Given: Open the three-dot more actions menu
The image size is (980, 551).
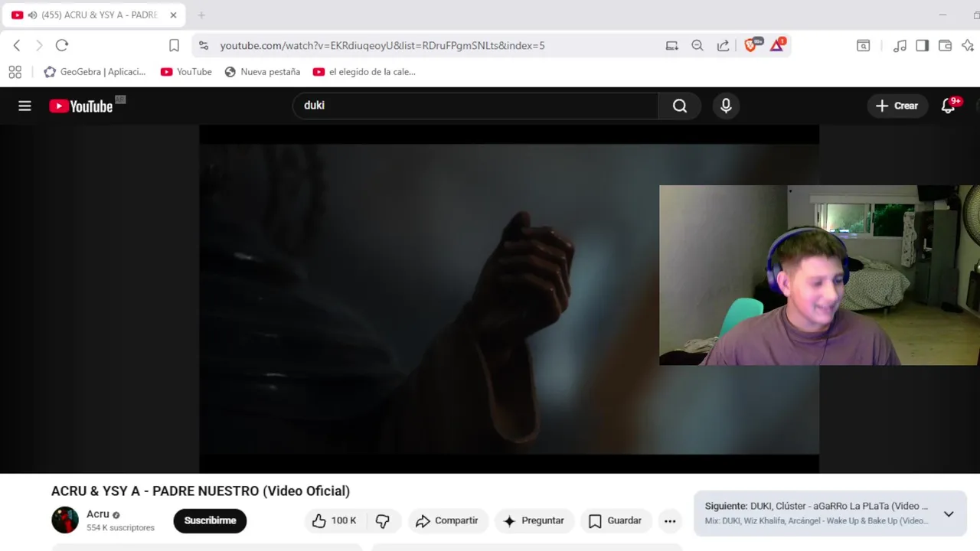Looking at the screenshot, I should (x=670, y=521).
